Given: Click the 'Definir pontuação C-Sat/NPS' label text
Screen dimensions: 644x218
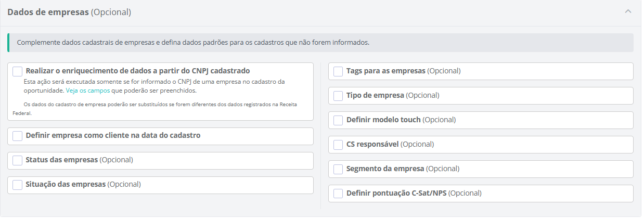Looking at the screenshot, I should 396,193.
